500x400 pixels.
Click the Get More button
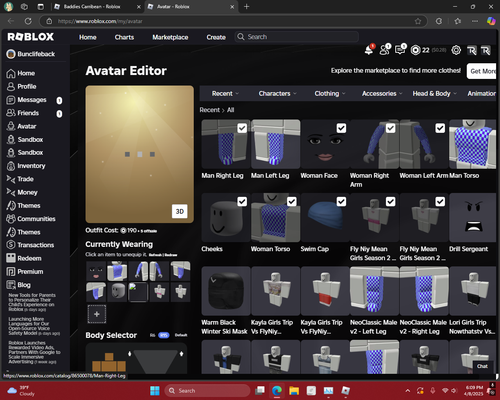(482, 71)
